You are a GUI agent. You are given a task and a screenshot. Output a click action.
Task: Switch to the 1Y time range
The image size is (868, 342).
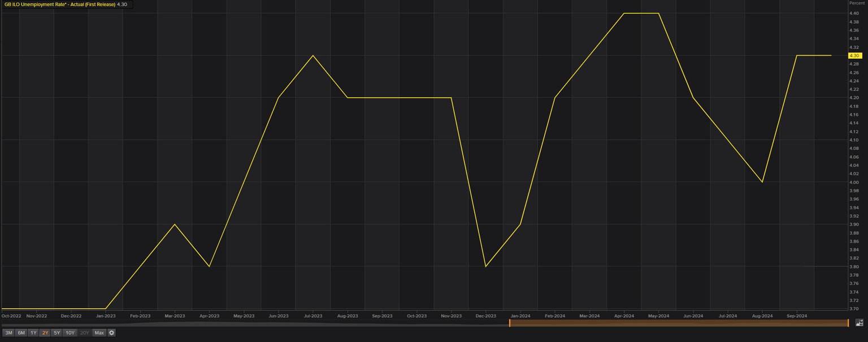[x=33, y=333]
